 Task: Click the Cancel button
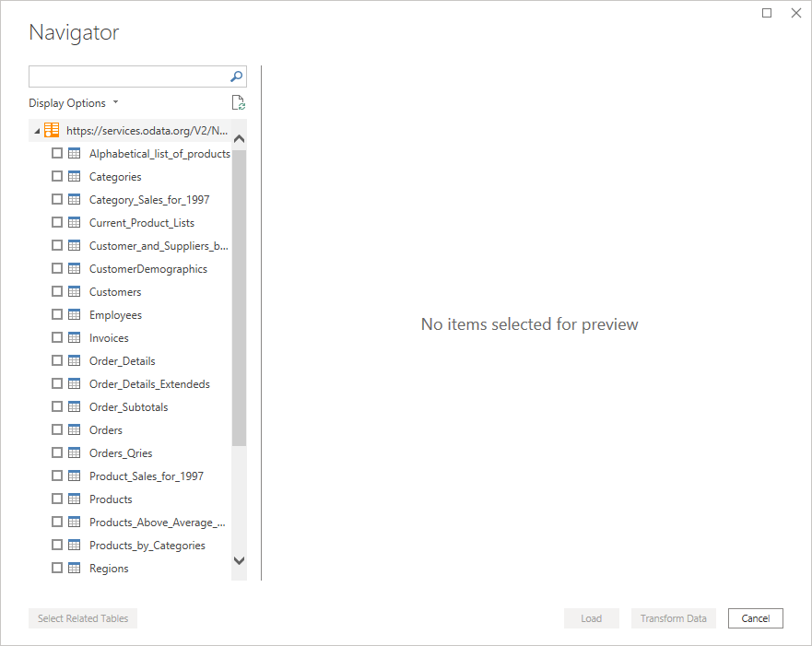tap(756, 618)
